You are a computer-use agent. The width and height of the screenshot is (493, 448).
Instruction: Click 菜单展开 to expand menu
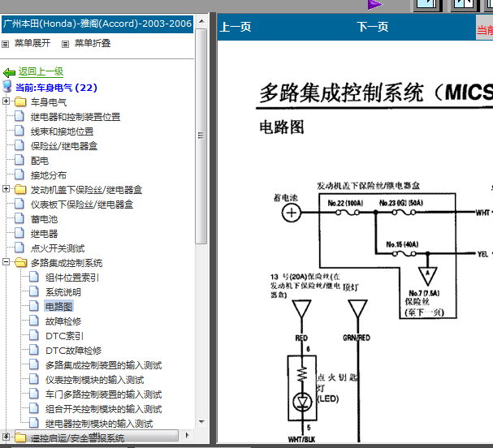click(x=32, y=43)
